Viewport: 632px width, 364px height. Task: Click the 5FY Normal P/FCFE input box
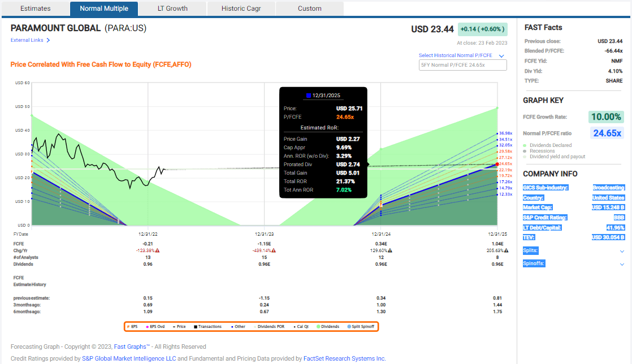coord(463,65)
